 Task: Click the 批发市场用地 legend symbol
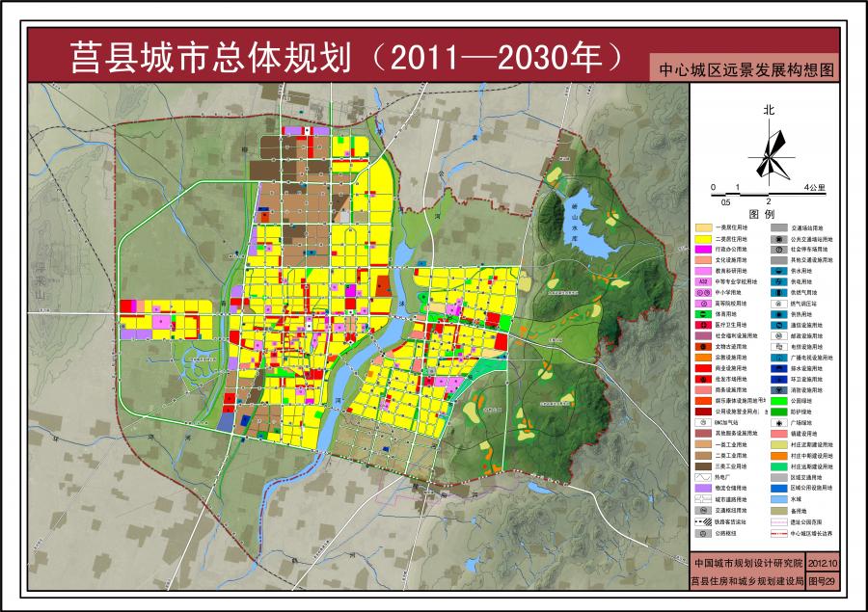[x=704, y=379]
